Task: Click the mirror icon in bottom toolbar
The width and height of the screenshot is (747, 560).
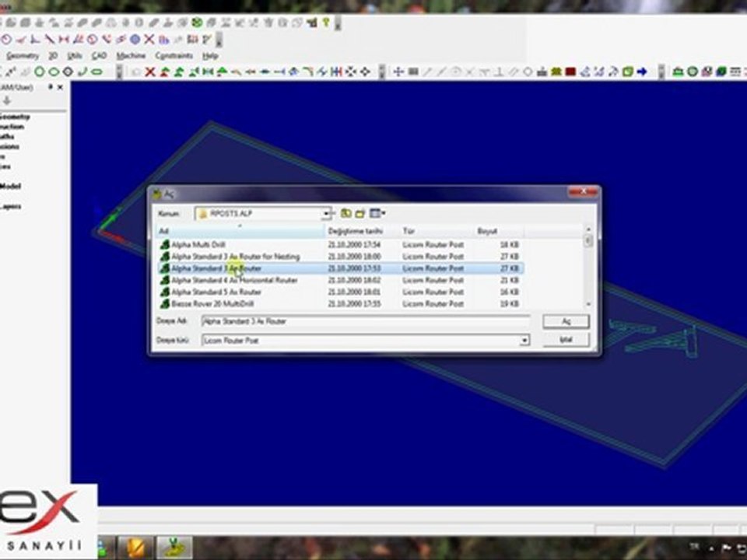Action: tap(208, 72)
